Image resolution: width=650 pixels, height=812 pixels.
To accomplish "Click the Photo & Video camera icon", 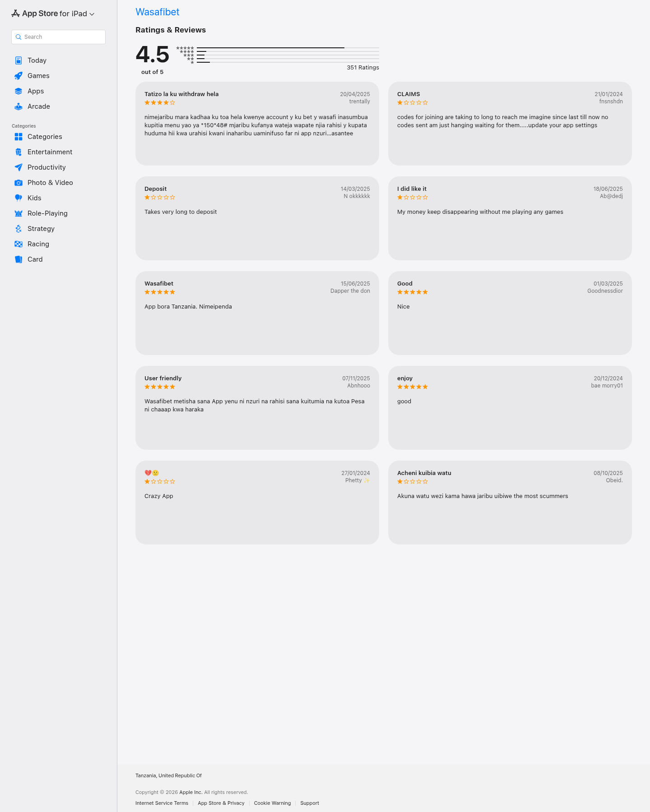I will pyautogui.click(x=19, y=183).
